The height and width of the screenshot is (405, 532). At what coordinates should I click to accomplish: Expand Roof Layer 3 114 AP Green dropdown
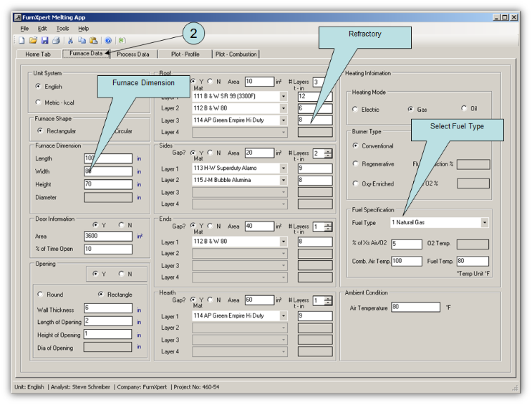click(x=284, y=120)
